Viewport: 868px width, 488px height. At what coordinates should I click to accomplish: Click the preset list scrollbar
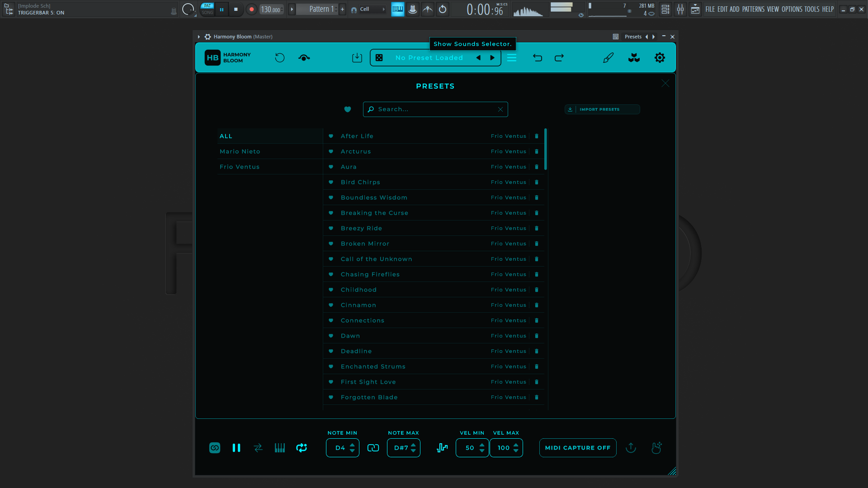(546, 149)
